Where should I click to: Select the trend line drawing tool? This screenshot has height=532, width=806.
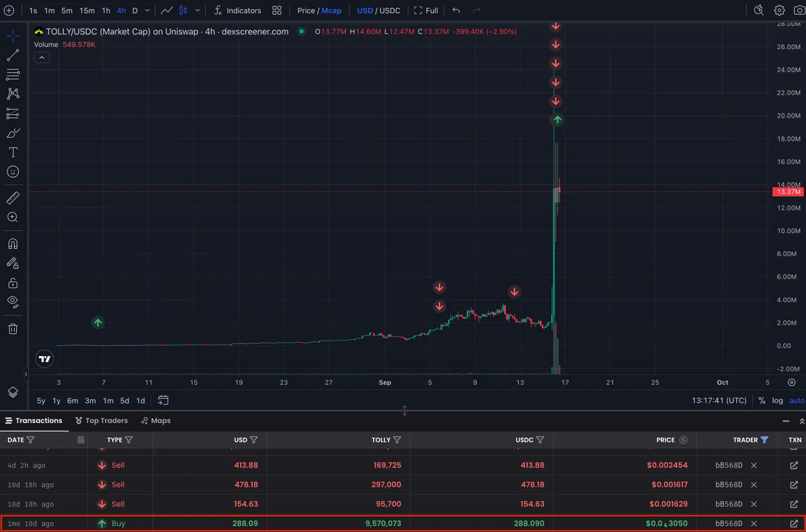click(x=13, y=55)
